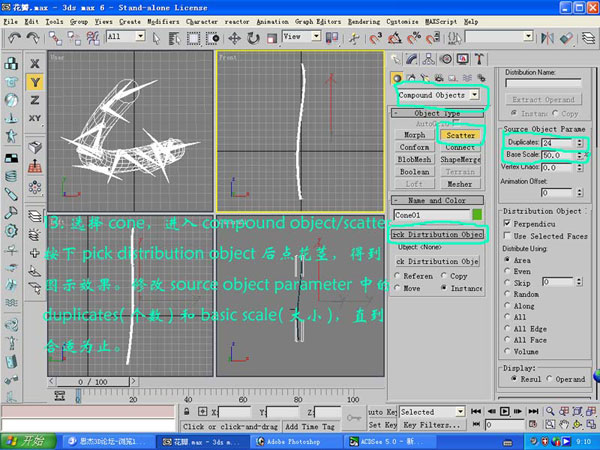Collapse the Object Type rollout

(437, 113)
